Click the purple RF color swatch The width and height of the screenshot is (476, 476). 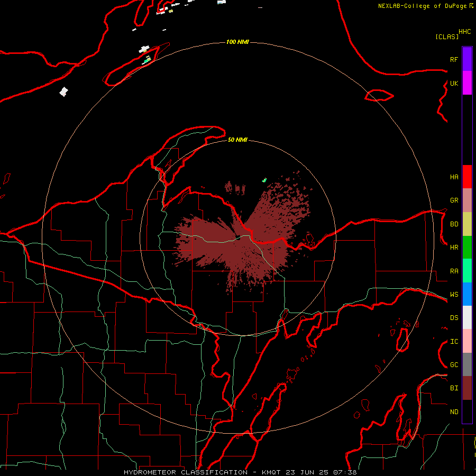(467, 59)
